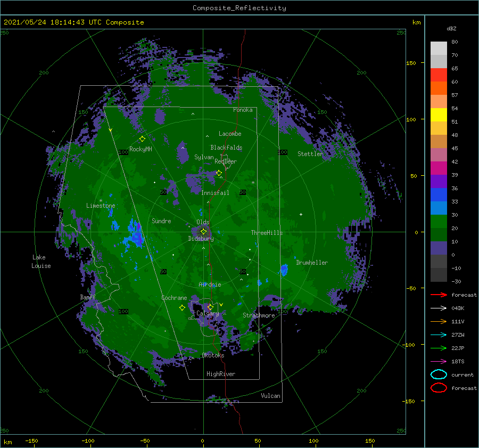Click the slate-purple swatch below 10 dBZ

pos(439,248)
